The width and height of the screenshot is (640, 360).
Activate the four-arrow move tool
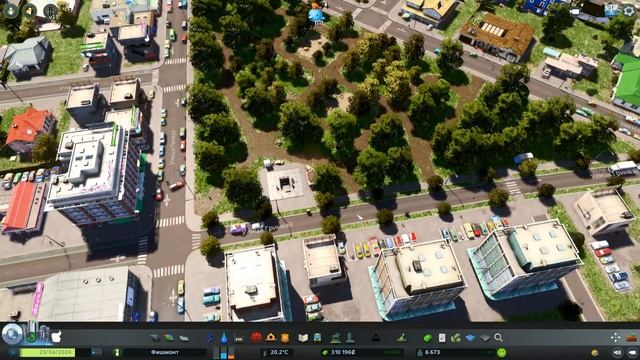pos(615,338)
